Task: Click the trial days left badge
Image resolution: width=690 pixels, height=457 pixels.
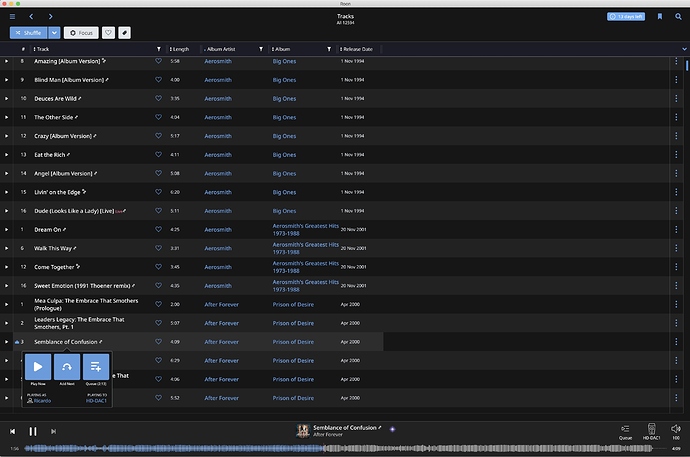Action: [x=626, y=17]
